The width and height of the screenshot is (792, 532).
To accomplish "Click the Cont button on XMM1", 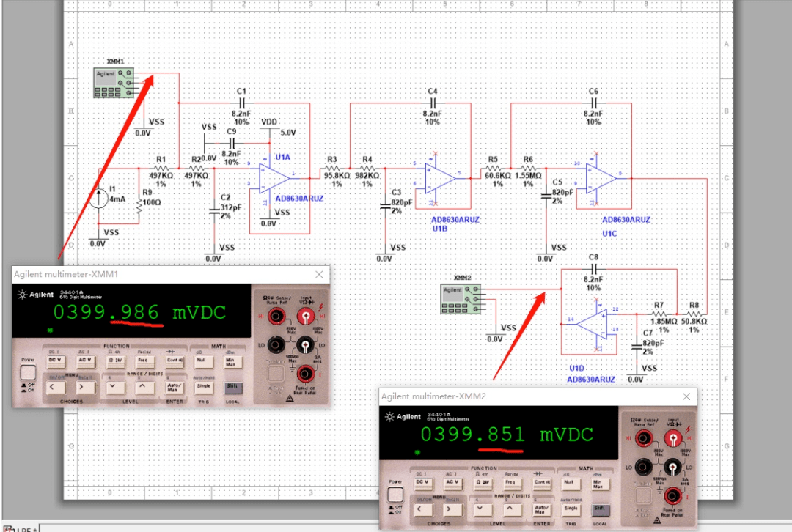I will [173, 361].
